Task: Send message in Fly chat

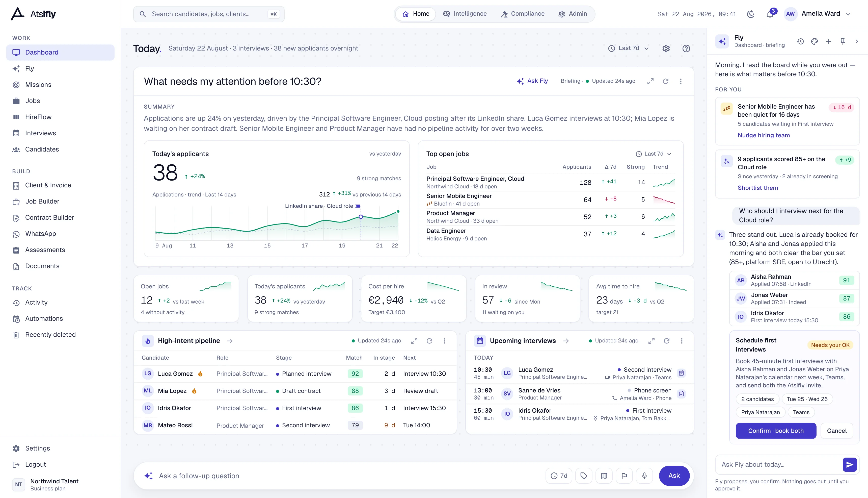Action: point(850,464)
